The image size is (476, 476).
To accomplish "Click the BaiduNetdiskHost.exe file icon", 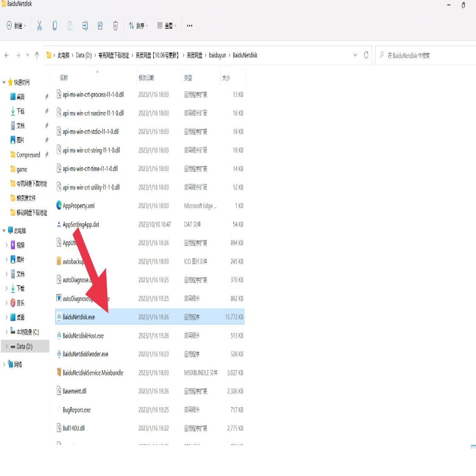I will click(x=59, y=336).
